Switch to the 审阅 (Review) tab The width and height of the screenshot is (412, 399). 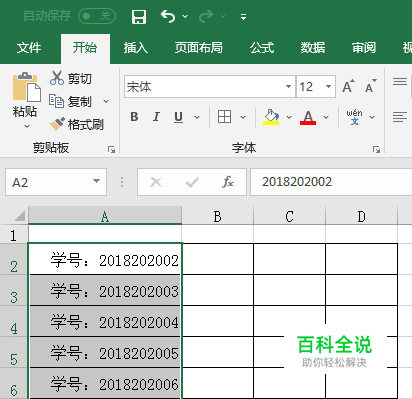point(364,48)
